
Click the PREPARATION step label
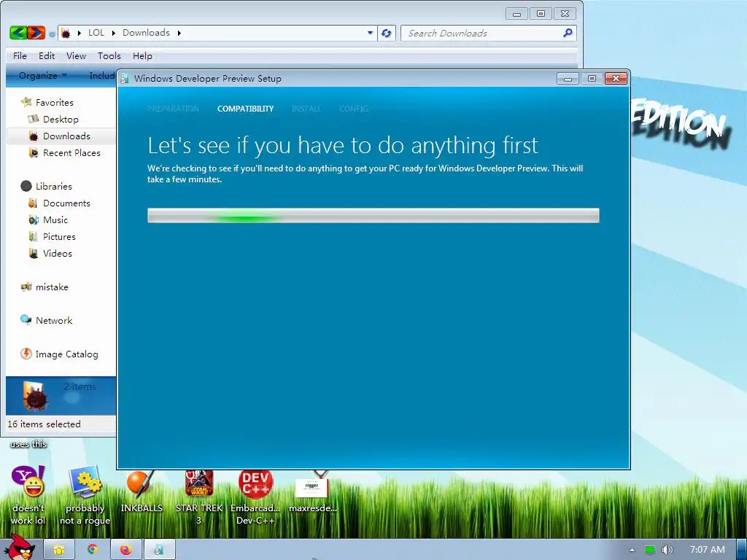173,109
